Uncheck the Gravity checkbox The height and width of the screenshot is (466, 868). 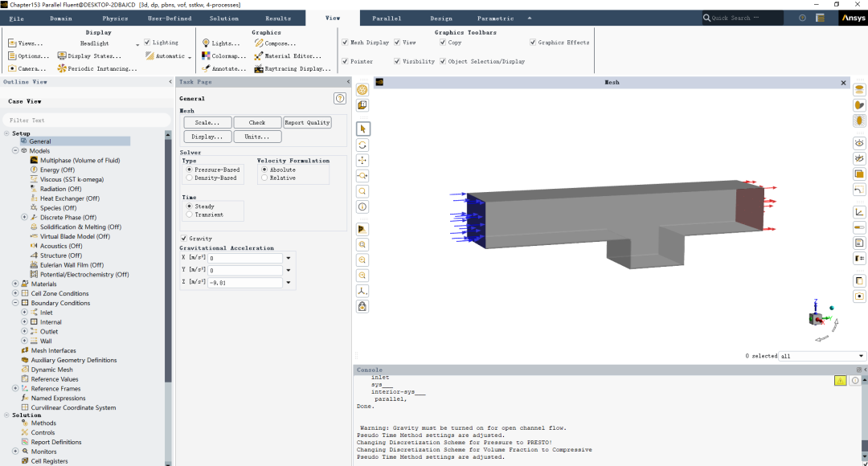(x=184, y=239)
